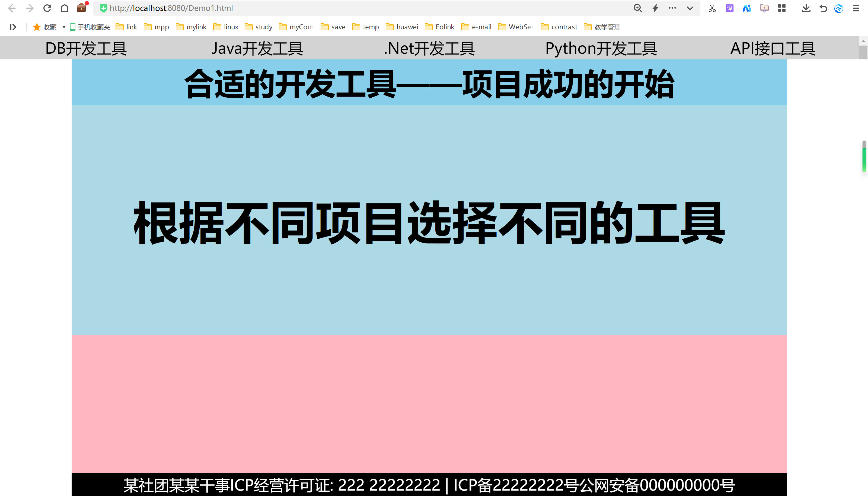The height and width of the screenshot is (496, 868).
Task: Open the apps grid icon
Action: point(781,8)
